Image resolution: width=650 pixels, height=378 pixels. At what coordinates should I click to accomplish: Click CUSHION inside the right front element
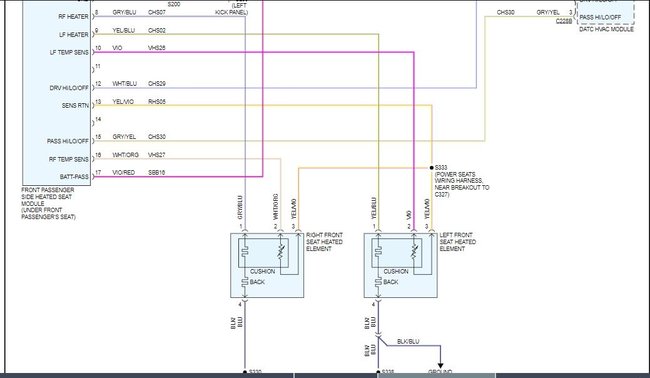click(262, 271)
